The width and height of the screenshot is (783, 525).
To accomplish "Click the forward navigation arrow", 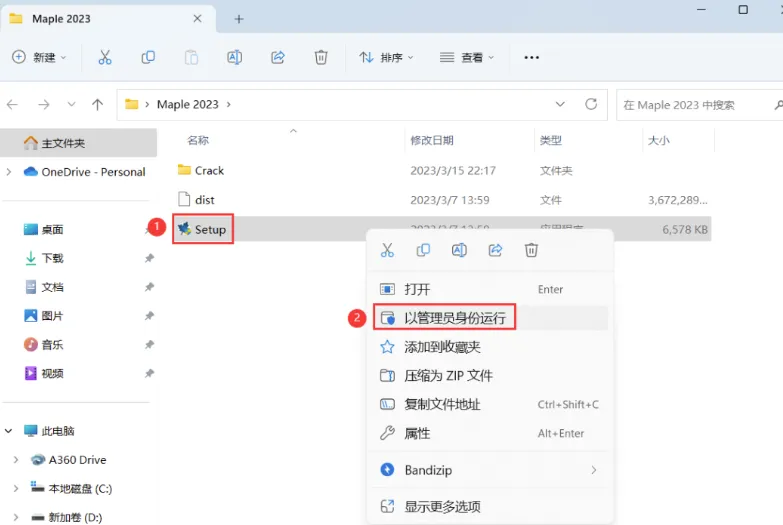I will click(x=44, y=104).
